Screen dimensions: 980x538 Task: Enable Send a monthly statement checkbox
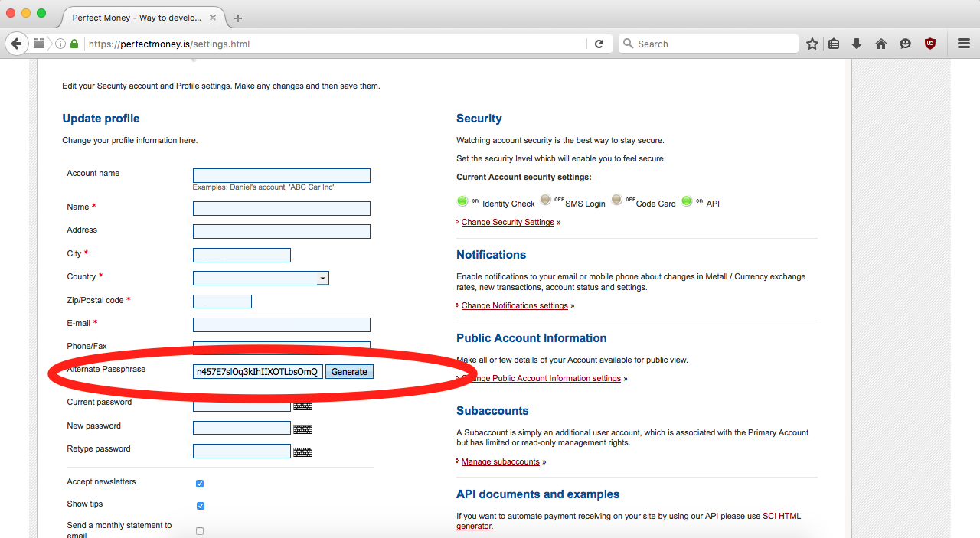pos(200,531)
